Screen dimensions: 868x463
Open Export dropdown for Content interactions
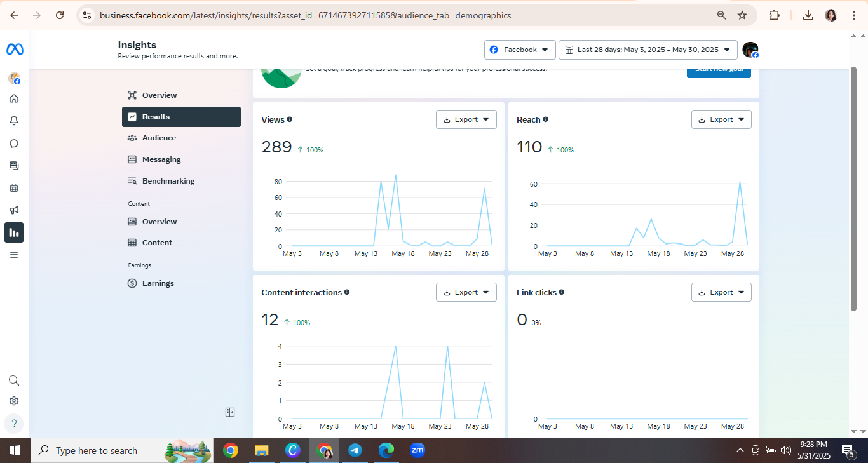pos(466,292)
